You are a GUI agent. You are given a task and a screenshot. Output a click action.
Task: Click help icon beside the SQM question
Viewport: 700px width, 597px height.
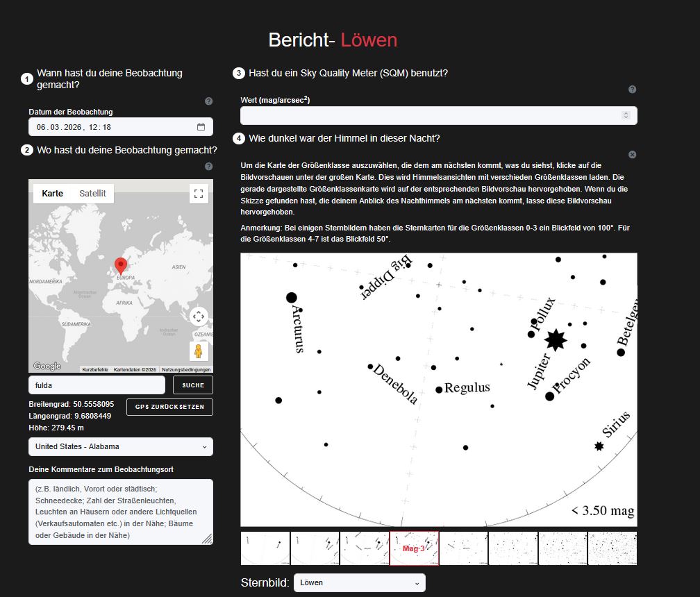[632, 90]
